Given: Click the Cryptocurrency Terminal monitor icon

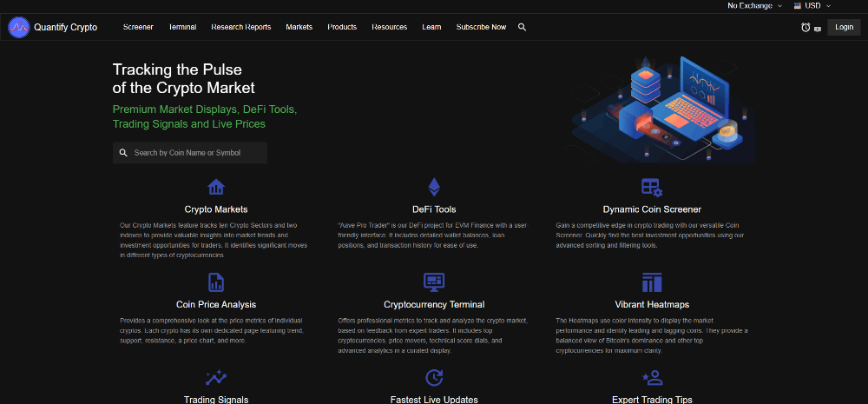Looking at the screenshot, I should 433,282.
